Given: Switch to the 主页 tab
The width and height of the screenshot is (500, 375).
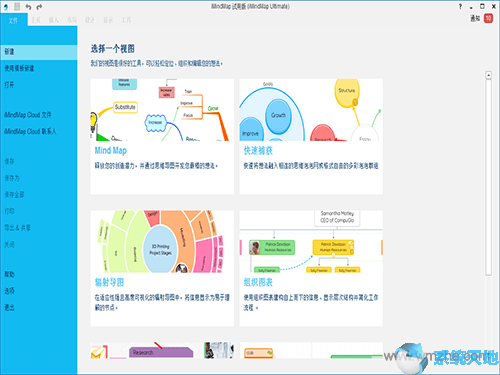Looking at the screenshot, I should tap(36, 20).
